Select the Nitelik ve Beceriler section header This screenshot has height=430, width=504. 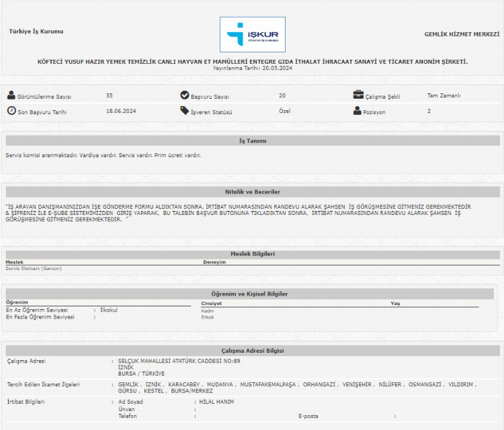pos(253,191)
